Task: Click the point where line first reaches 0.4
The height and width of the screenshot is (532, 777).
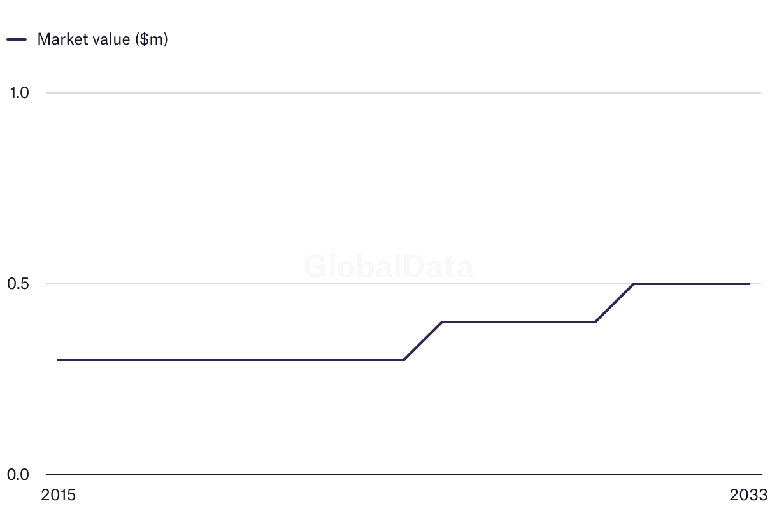Action: tap(442, 322)
